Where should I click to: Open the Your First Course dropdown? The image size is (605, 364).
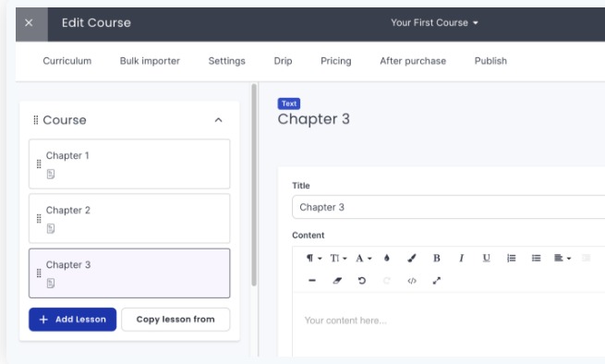pos(434,23)
